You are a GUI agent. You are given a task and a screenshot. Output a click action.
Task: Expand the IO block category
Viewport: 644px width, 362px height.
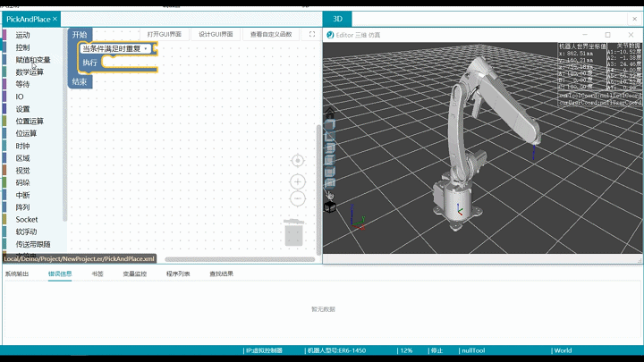(20, 96)
